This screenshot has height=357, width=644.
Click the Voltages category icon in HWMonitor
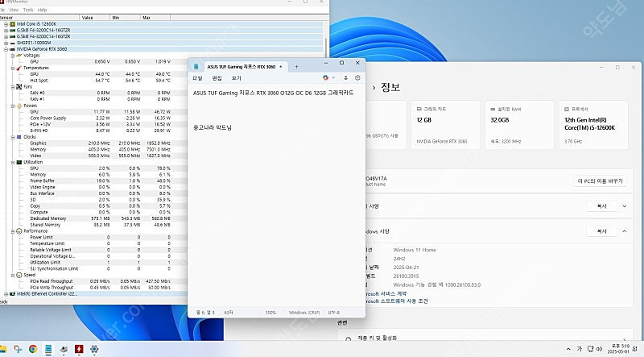coord(19,55)
